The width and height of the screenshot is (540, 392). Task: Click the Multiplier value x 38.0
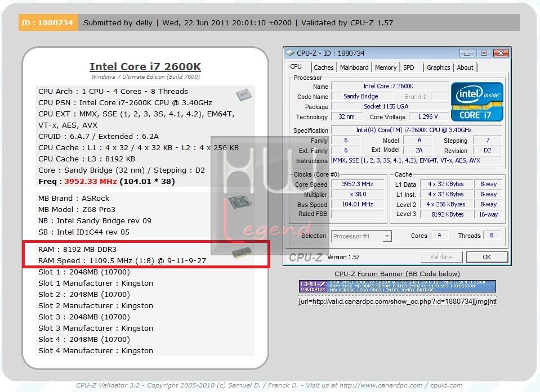tap(358, 194)
